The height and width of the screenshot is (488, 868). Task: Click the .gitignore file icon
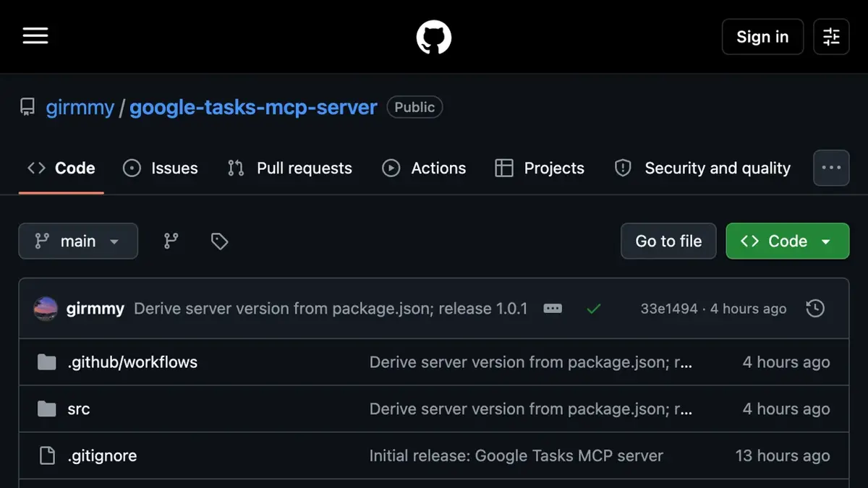point(47,456)
